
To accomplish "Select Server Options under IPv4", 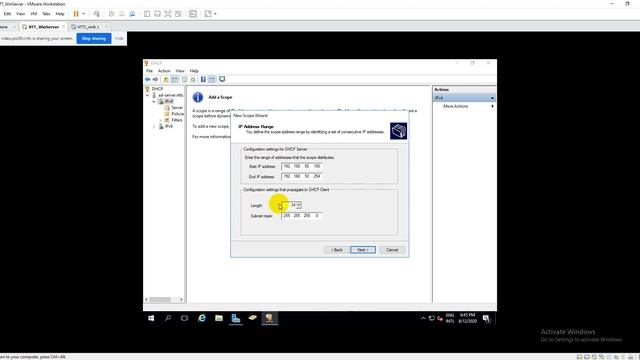I will tap(176, 108).
